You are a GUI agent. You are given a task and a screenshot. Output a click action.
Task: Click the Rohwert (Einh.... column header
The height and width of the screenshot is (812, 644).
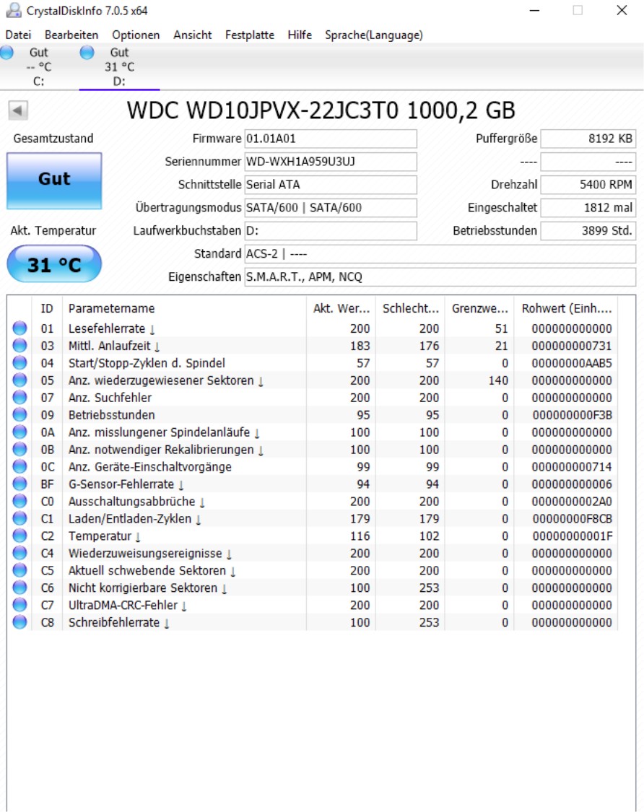click(x=566, y=308)
